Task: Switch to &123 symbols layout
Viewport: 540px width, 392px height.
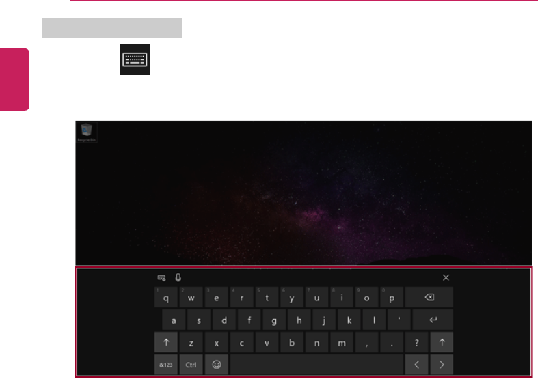Action: tap(166, 365)
